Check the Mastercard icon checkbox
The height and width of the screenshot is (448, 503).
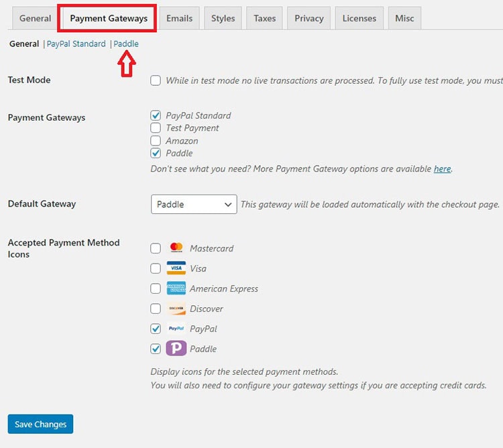156,248
